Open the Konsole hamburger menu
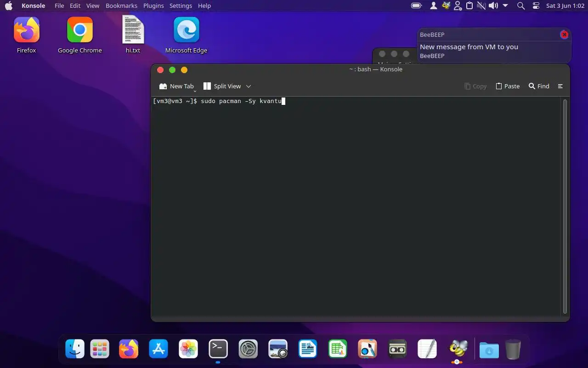The height and width of the screenshot is (368, 588). click(560, 86)
